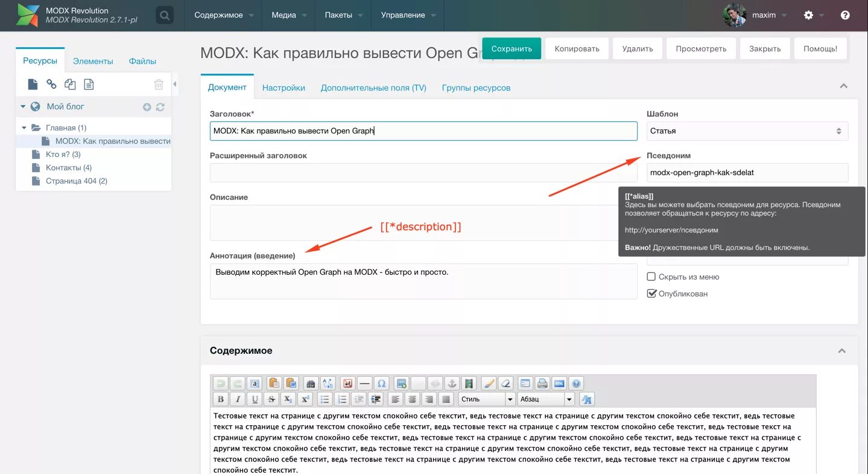The width and height of the screenshot is (868, 474).
Task: Open the Шаблон dropdown showing Статья
Action: (x=747, y=131)
